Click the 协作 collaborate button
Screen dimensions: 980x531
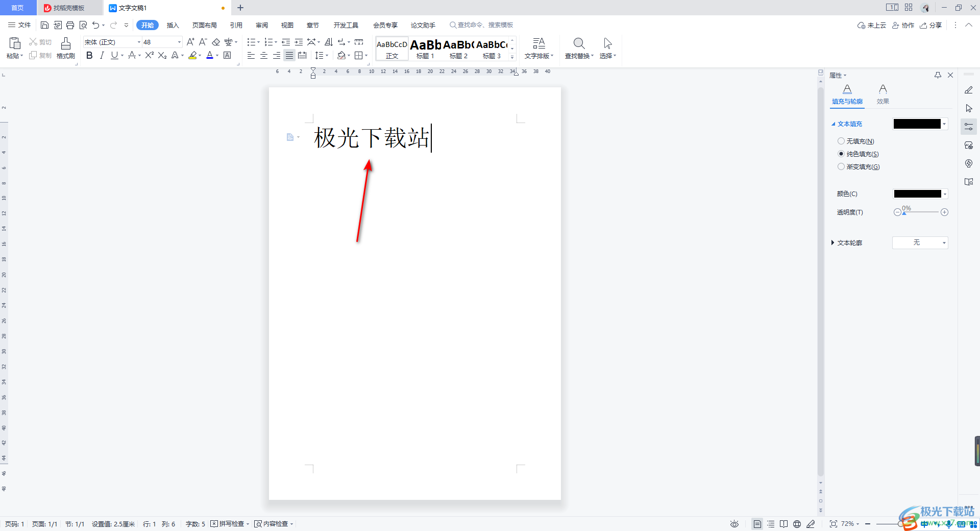[x=903, y=25]
